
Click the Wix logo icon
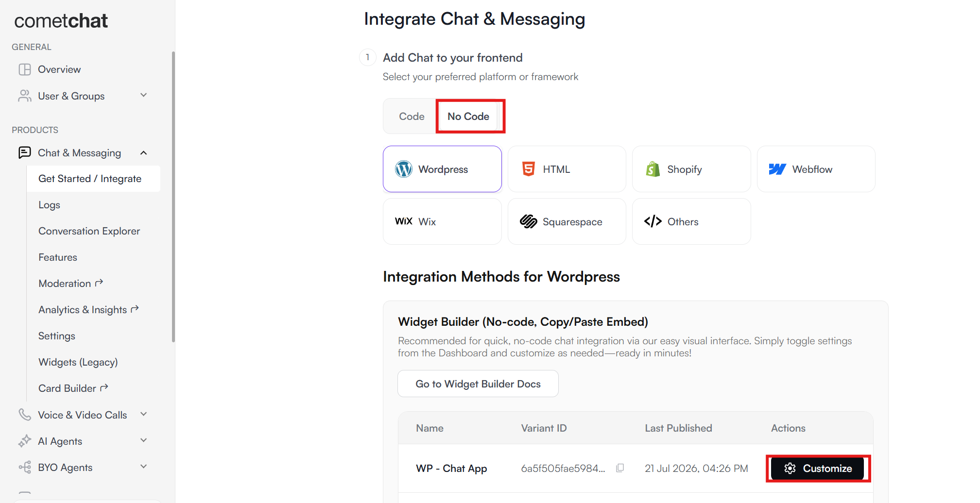[x=404, y=221]
